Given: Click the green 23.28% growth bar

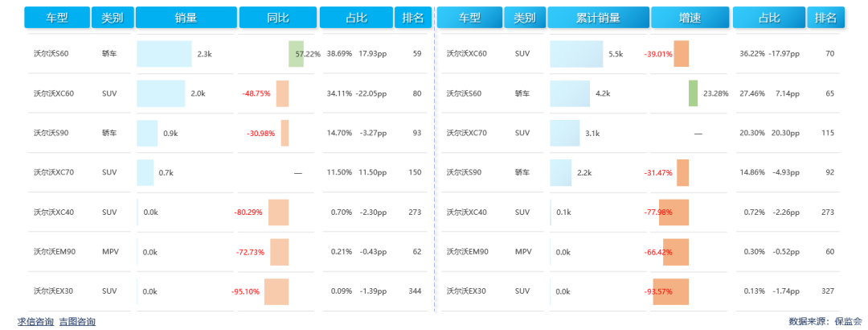Looking at the screenshot, I should tap(693, 93).
